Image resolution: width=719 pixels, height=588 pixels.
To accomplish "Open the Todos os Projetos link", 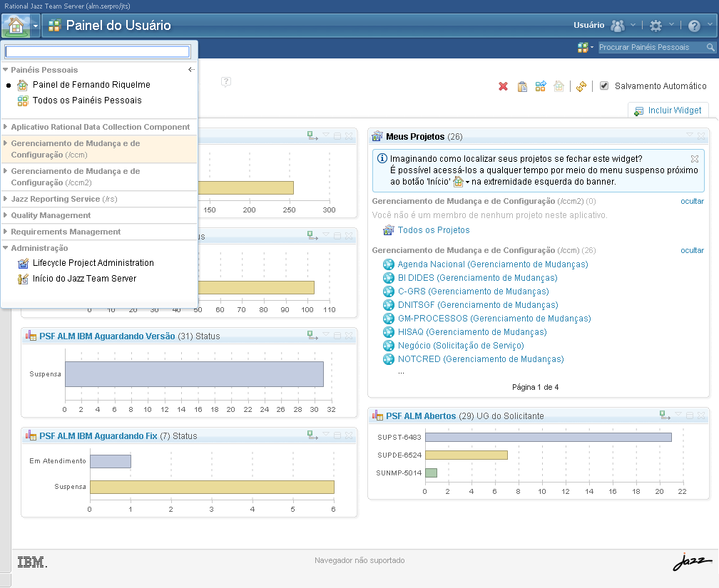I will (x=434, y=230).
